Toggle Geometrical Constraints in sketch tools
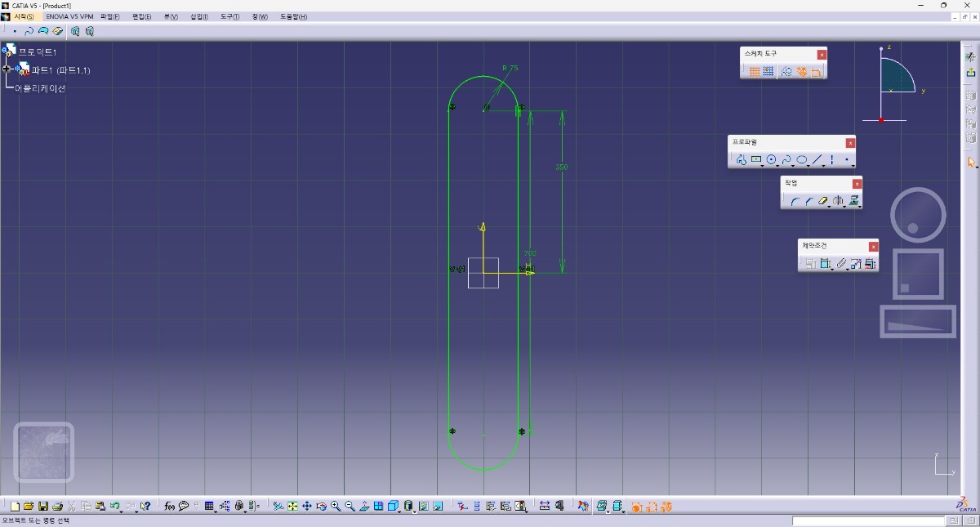980x527 pixels. [x=801, y=72]
